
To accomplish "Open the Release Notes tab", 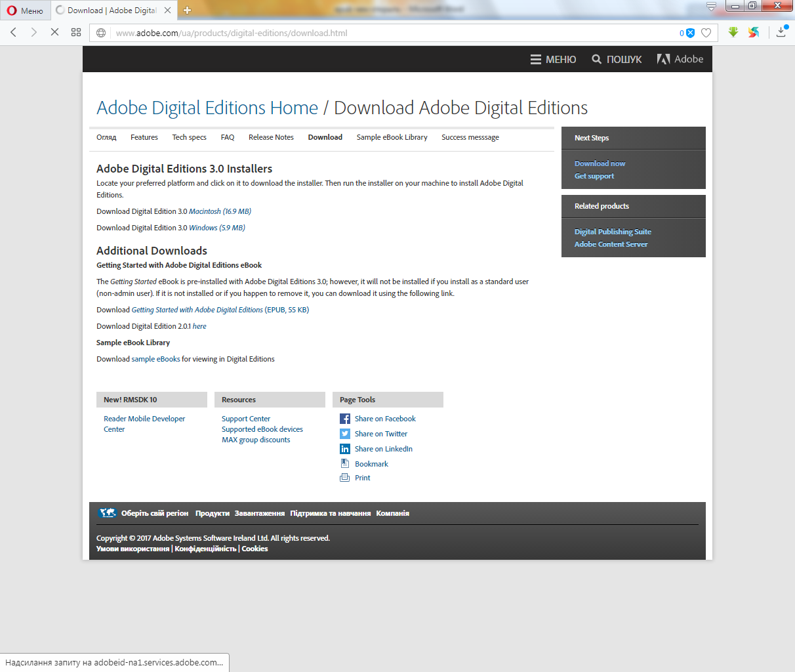I will coord(271,137).
